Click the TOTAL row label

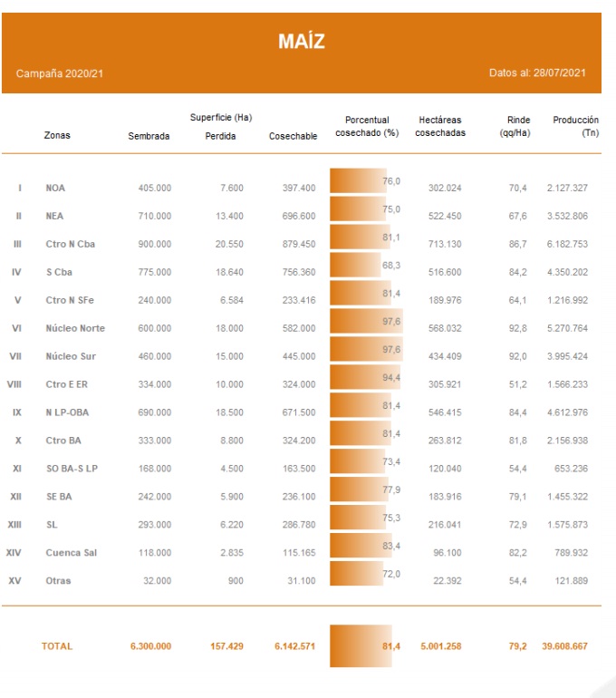click(x=56, y=646)
